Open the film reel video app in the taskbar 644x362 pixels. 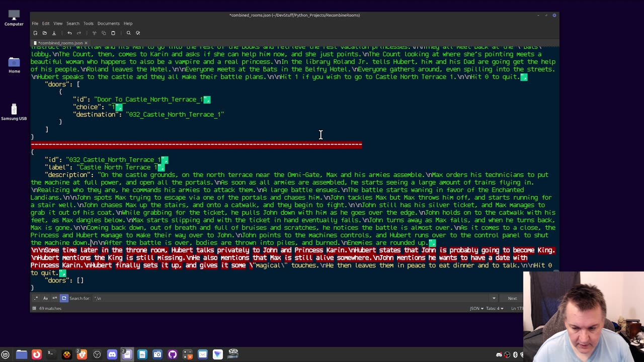(x=233, y=354)
